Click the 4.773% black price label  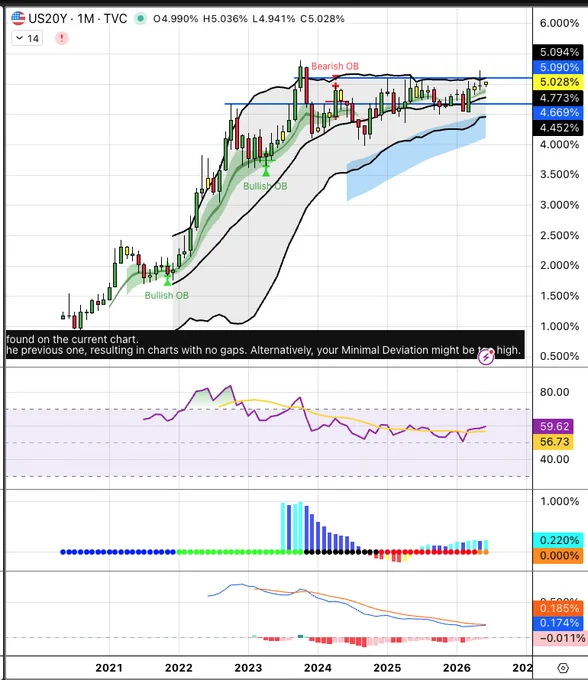pos(558,98)
